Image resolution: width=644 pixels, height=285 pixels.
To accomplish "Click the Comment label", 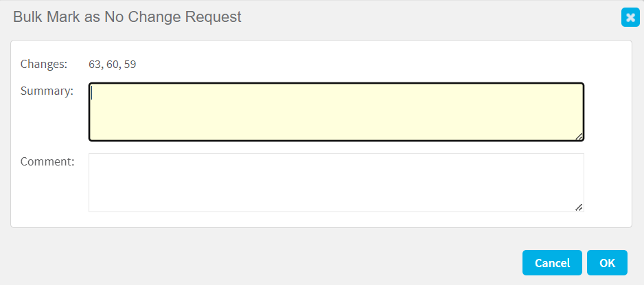I will tap(47, 161).
